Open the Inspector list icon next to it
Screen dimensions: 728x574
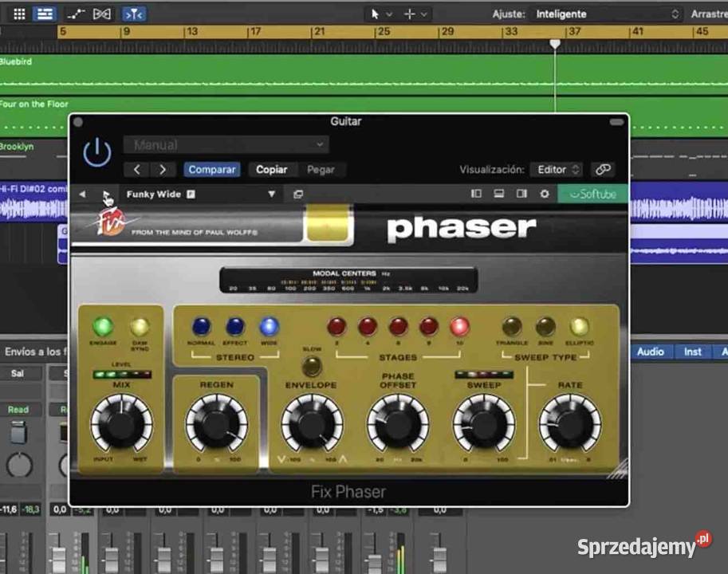point(44,14)
